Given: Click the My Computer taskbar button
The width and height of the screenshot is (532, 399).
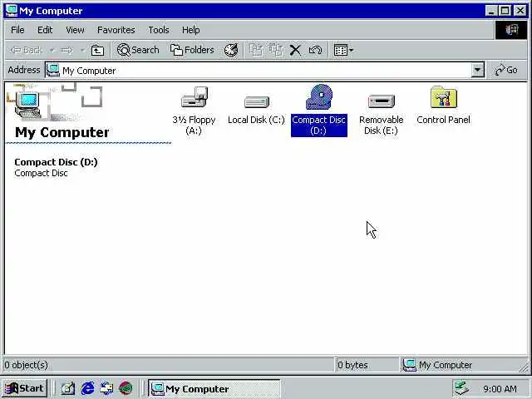Looking at the screenshot, I should (x=214, y=388).
